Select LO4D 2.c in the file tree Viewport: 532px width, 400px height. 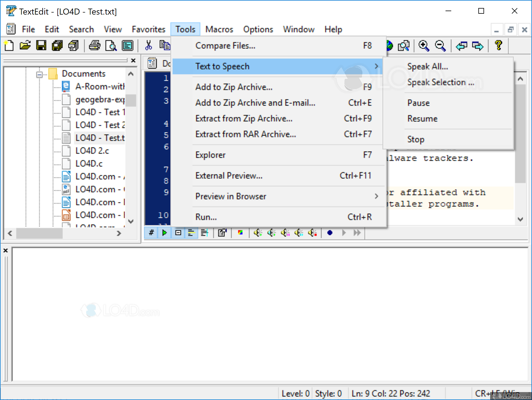[x=92, y=151]
